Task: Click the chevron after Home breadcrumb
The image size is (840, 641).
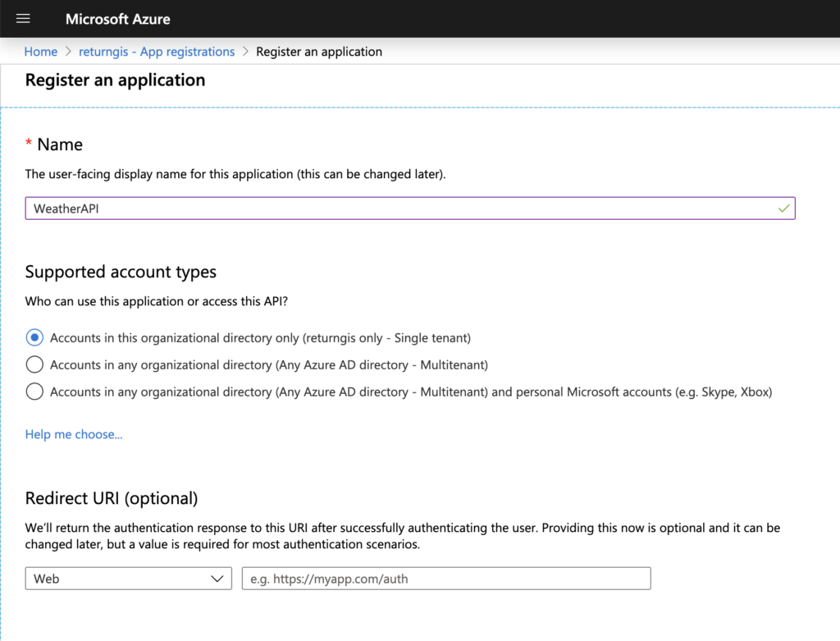Action: [68, 52]
